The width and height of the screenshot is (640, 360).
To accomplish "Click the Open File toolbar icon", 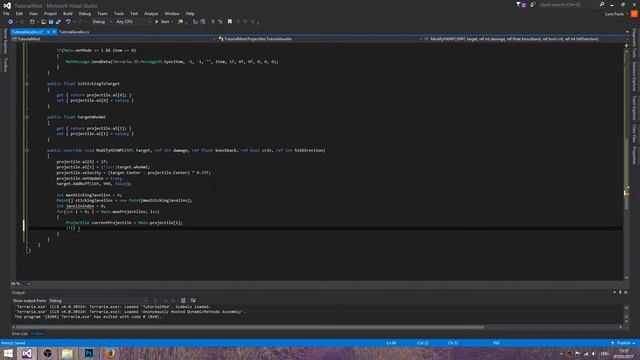I will (43, 22).
